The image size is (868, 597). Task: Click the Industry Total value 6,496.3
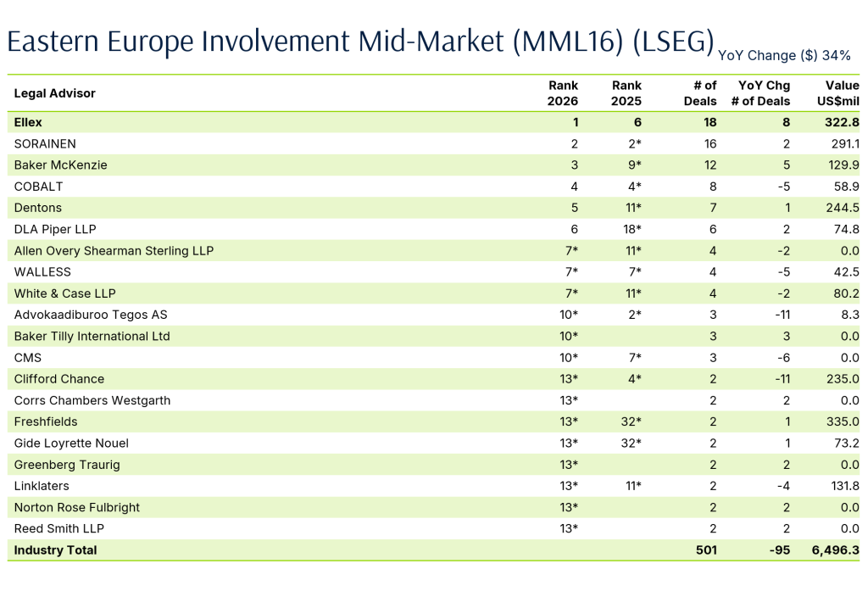click(x=835, y=550)
